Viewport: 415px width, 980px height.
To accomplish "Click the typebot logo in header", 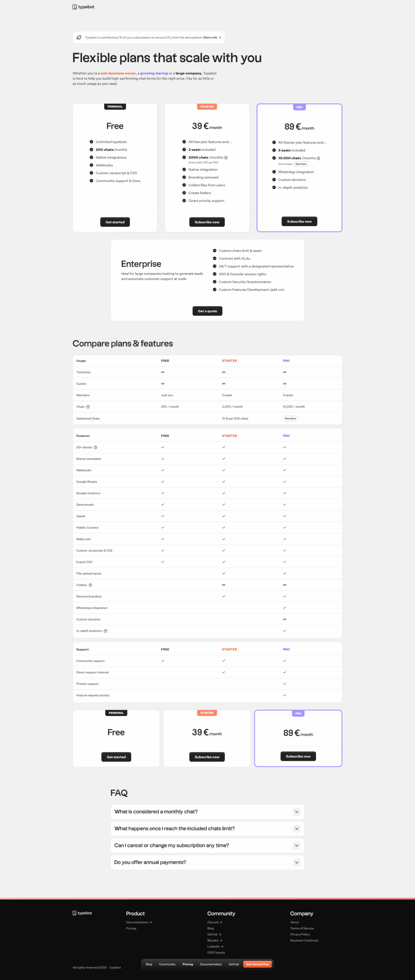I will pos(83,7).
